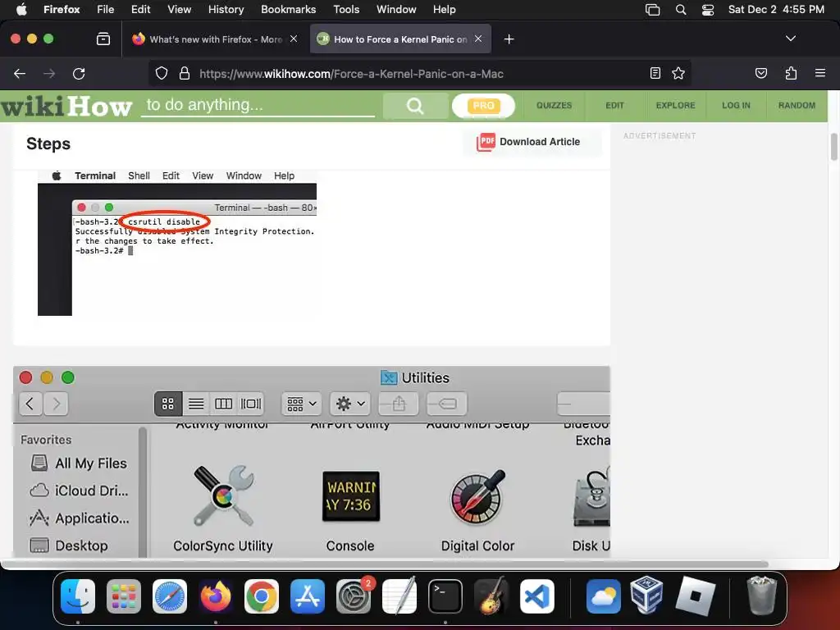Image resolution: width=840 pixels, height=630 pixels.
Task: Click Firefox back arrow button
Action: coord(20,73)
